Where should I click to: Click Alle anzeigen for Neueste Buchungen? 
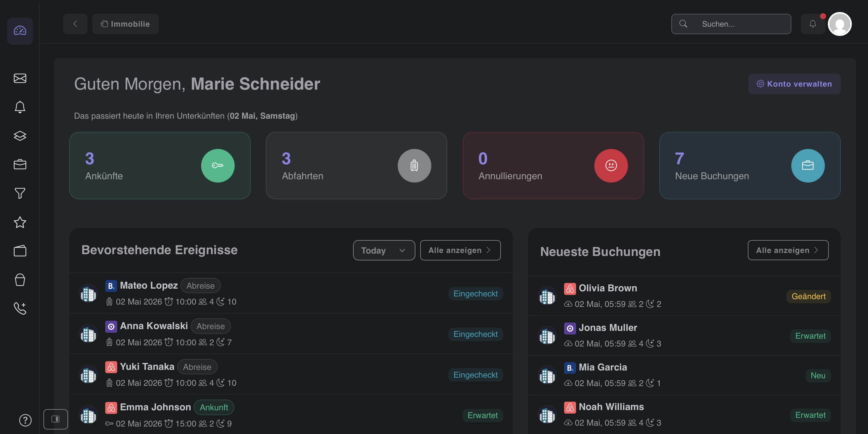coord(788,250)
